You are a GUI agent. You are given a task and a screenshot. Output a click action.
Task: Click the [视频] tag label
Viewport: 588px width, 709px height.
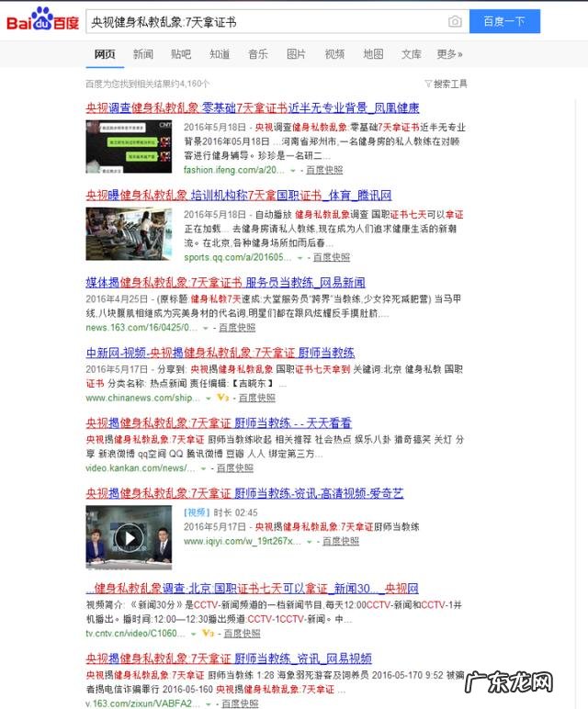[197, 512]
